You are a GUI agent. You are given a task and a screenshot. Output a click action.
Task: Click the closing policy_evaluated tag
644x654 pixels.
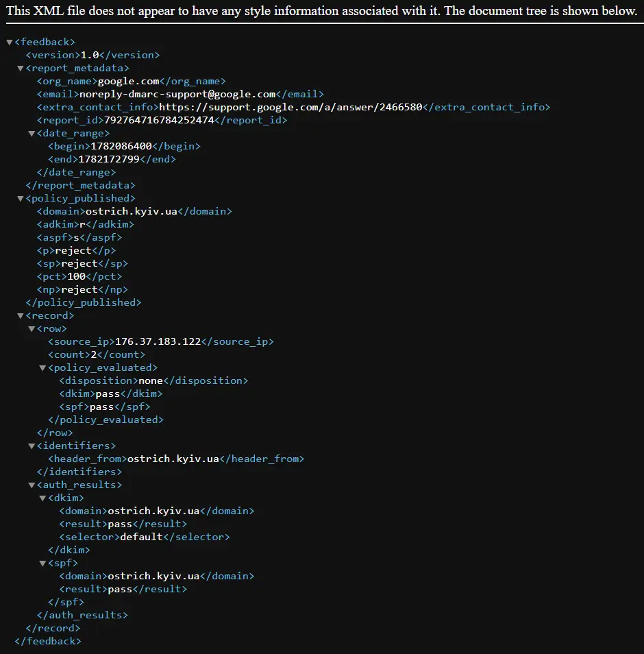106,420
